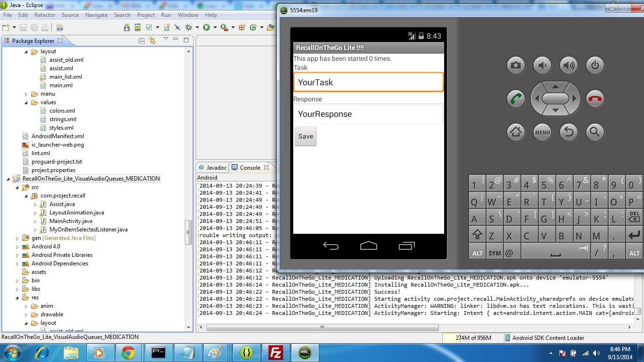The height and width of the screenshot is (362, 644).
Task: Click heap status trash can icon
Action: (507, 337)
